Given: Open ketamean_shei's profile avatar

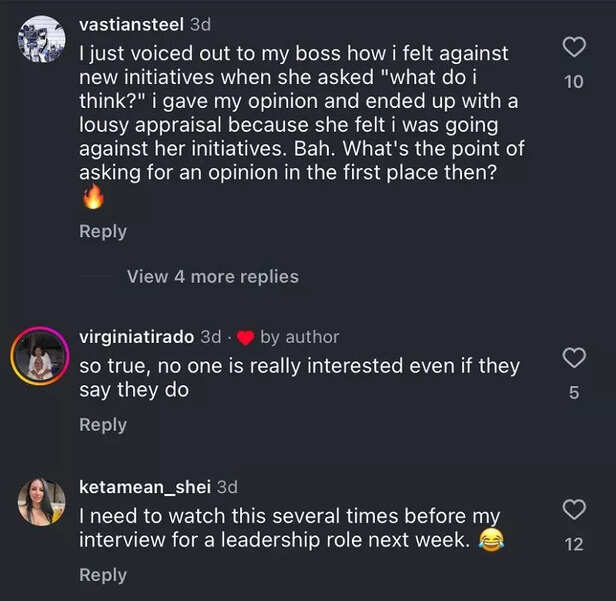Looking at the screenshot, I should (41, 502).
